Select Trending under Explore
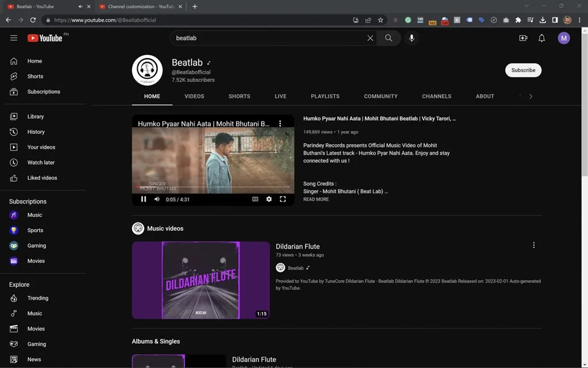This screenshot has height=368, width=588. click(37, 298)
